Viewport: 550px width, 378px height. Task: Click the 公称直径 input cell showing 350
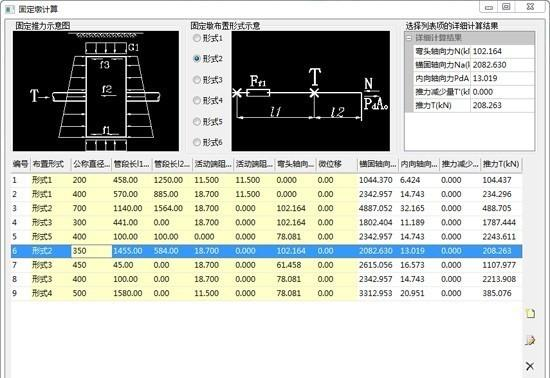click(x=92, y=251)
